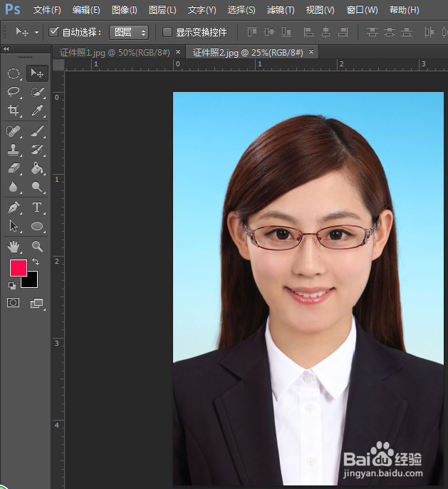
Task: Open the 滤镜(T) menu
Action: click(281, 10)
